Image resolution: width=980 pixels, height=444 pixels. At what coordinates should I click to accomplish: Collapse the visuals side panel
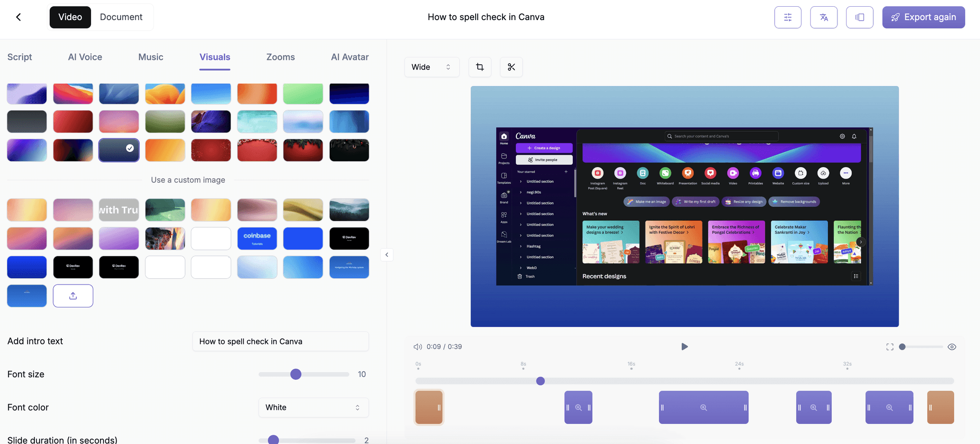pos(386,254)
